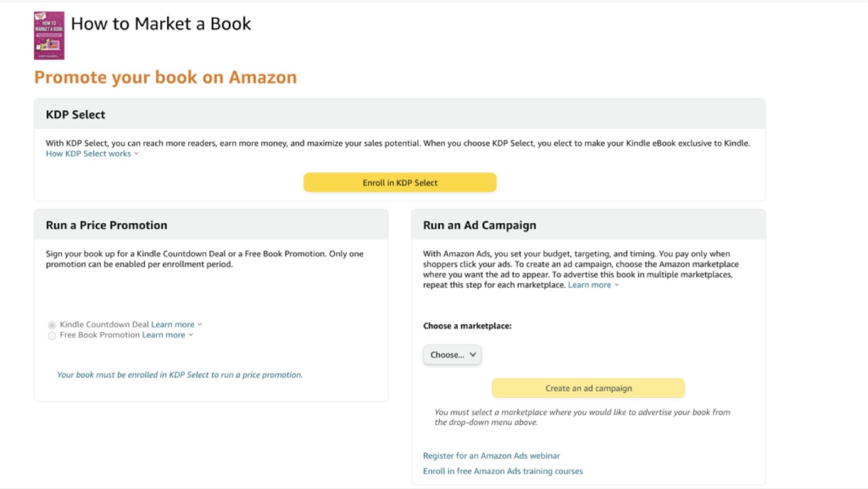
Task: Click Create an ad campaign
Action: 588,388
